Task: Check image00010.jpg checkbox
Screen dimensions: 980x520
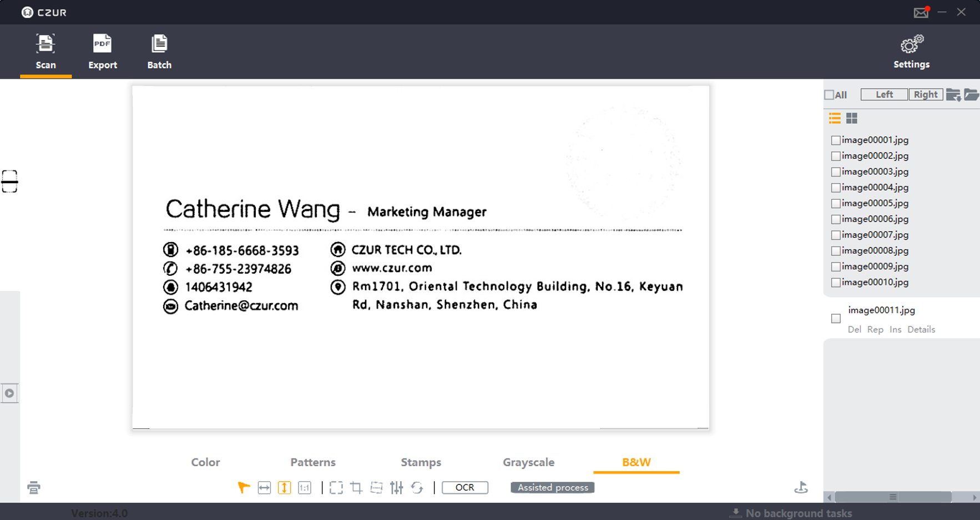Action: [836, 282]
